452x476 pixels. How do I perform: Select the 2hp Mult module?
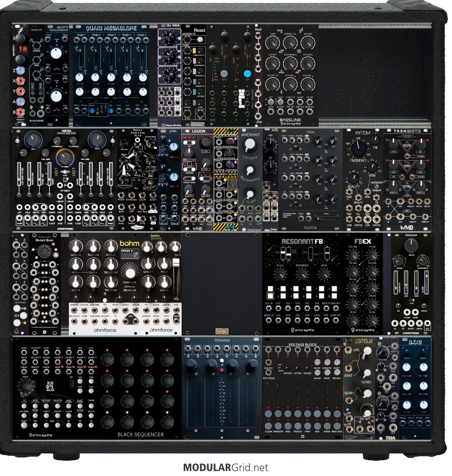coord(258,75)
